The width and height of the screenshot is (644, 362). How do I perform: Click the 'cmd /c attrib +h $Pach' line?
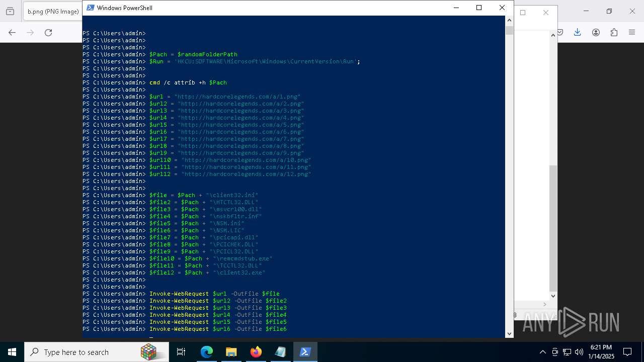(x=188, y=82)
